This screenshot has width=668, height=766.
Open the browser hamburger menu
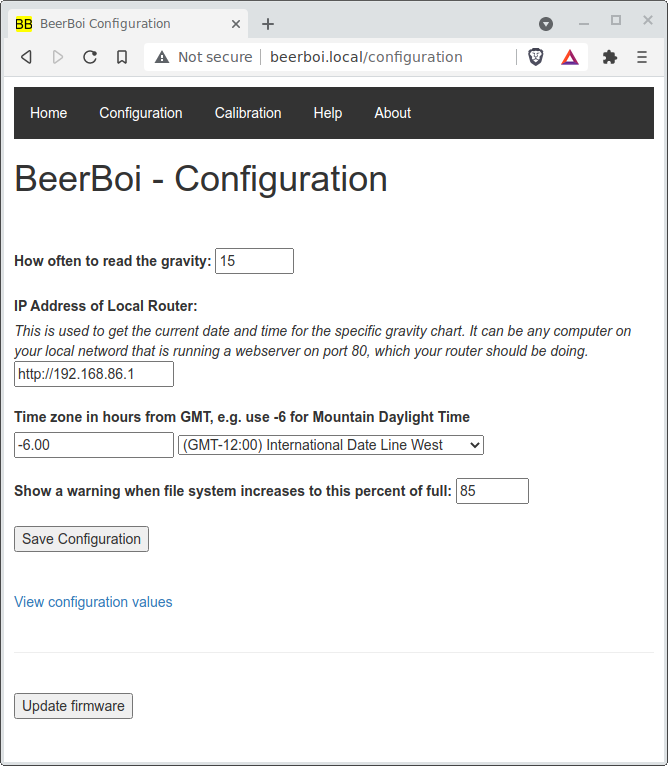642,57
